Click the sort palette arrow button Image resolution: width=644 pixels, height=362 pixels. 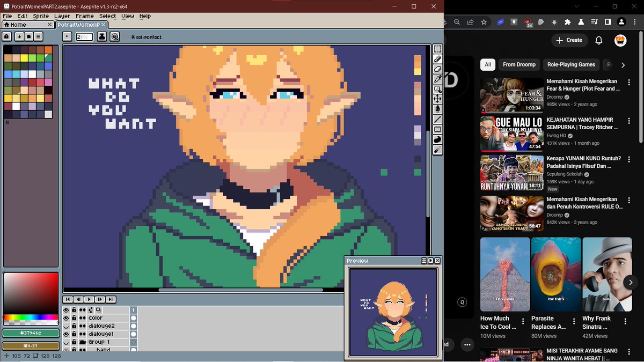point(19,36)
